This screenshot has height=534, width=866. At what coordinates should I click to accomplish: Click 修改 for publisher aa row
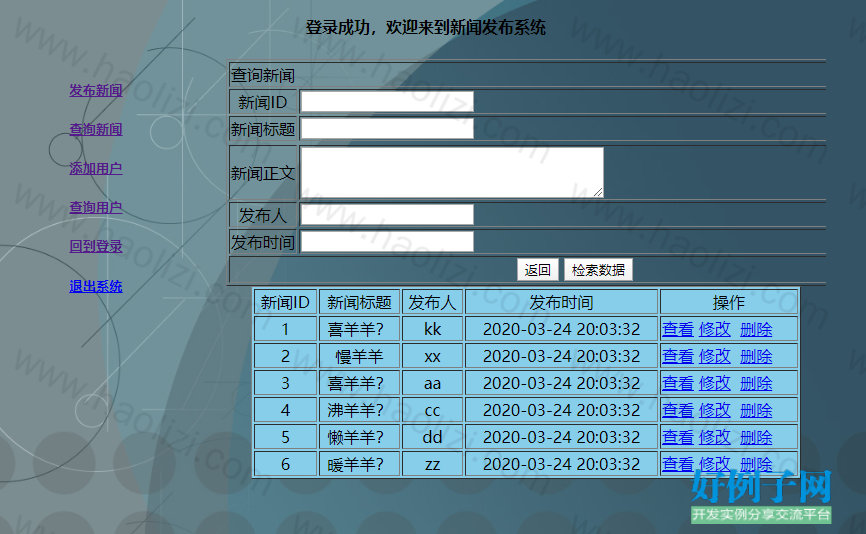click(x=715, y=383)
